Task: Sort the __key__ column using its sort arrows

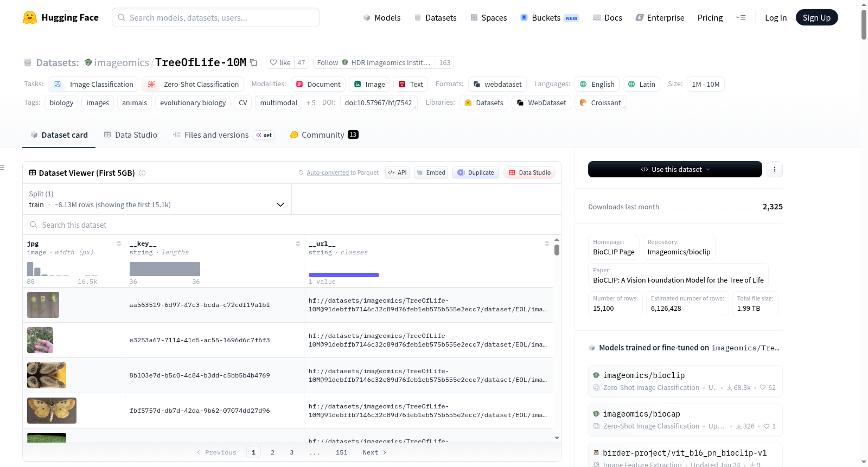Action: (298, 244)
